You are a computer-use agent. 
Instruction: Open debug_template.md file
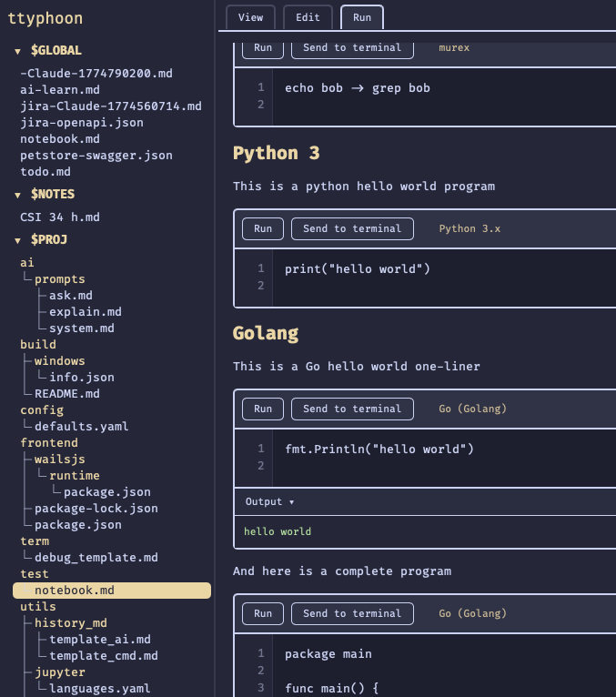point(96,558)
